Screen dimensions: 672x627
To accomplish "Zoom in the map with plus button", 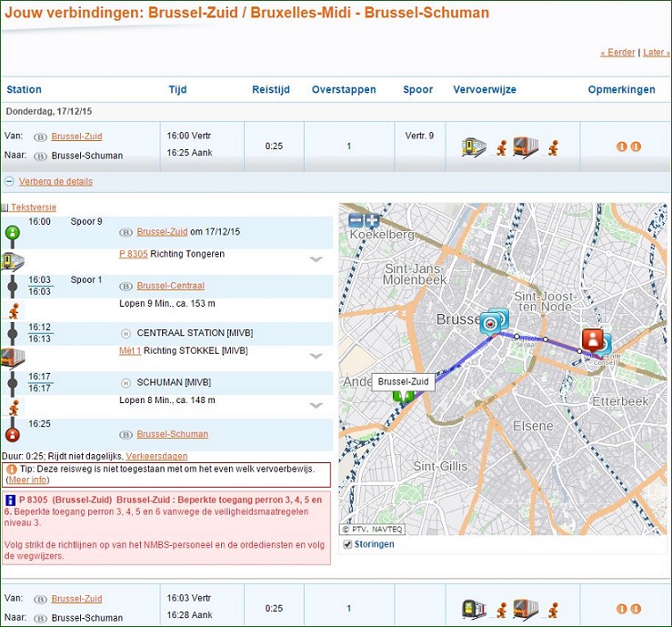I will pyautogui.click(x=372, y=220).
